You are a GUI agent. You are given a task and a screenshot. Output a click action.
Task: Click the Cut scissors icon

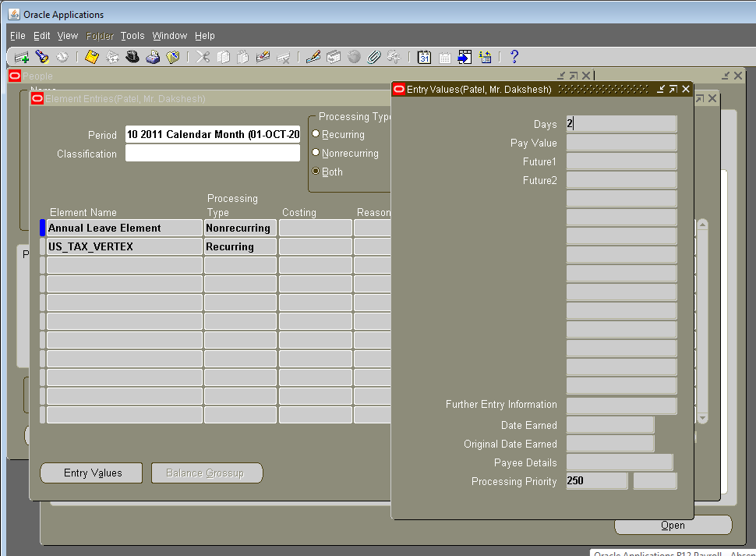point(203,58)
